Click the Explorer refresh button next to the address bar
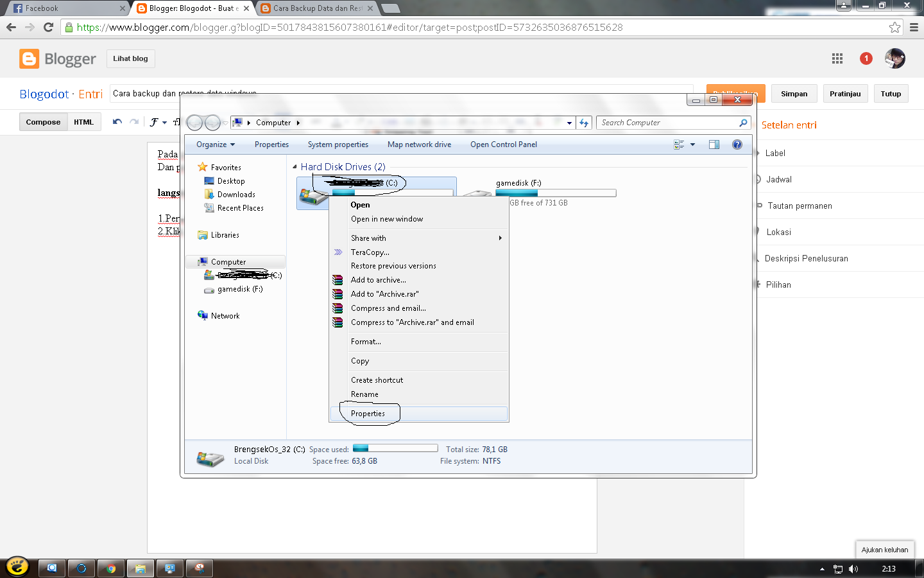924x578 pixels. click(584, 123)
